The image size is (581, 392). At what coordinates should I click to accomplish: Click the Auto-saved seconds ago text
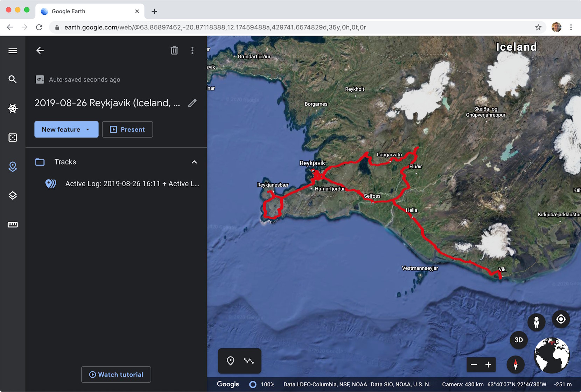pos(85,79)
